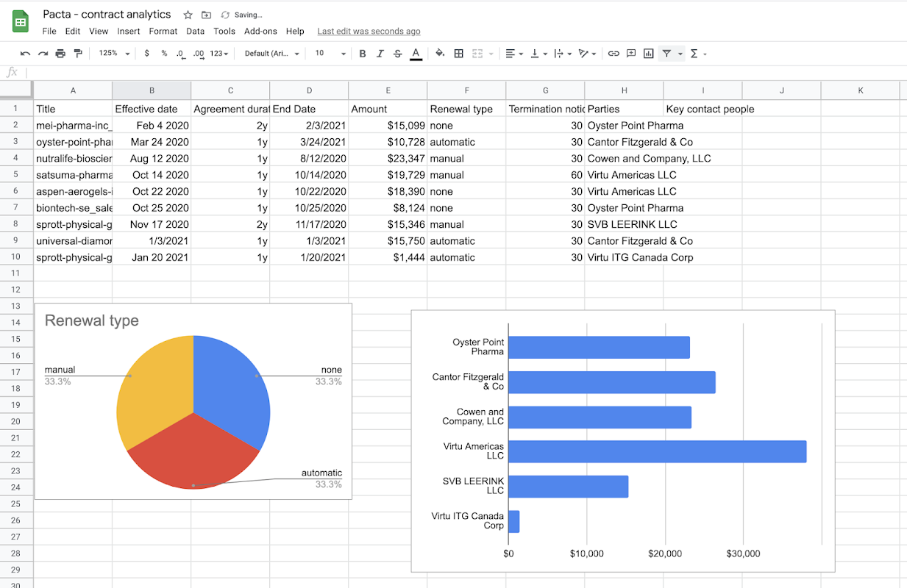Insert chart icon in toolbar

[649, 54]
